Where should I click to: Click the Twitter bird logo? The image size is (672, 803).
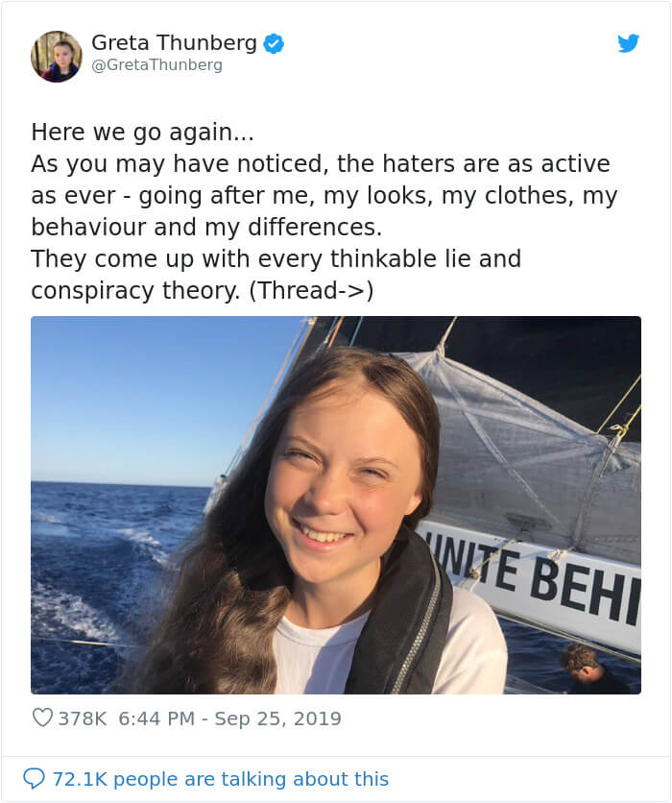point(628,43)
